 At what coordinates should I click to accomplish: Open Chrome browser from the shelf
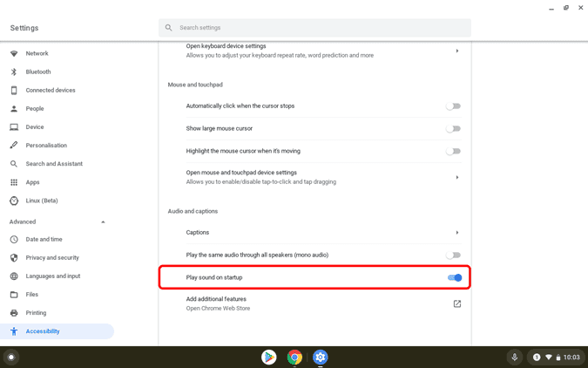coord(294,358)
